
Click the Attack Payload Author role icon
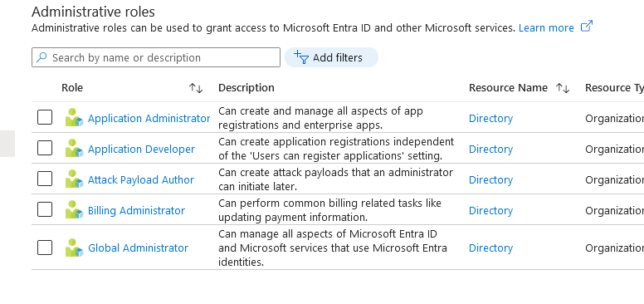point(75,179)
